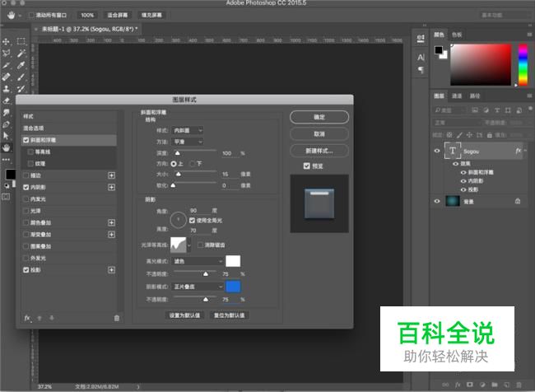Click the 确定 OK button
Image resolution: width=535 pixels, height=392 pixels.
(319, 117)
